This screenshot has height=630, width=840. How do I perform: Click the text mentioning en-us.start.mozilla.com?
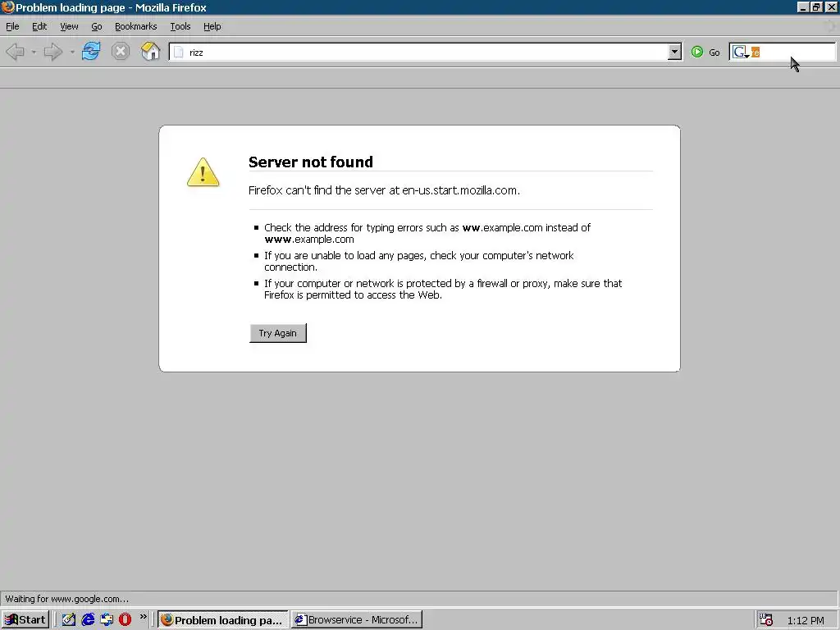pyautogui.click(x=384, y=190)
